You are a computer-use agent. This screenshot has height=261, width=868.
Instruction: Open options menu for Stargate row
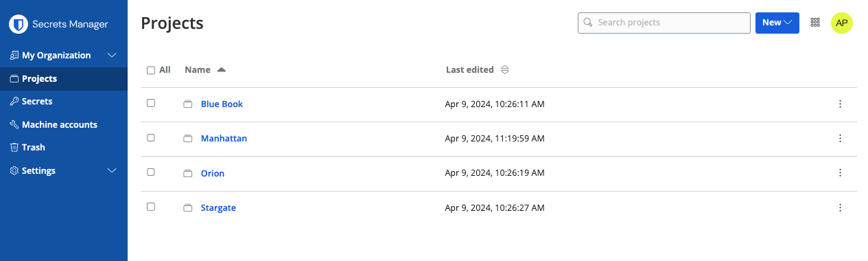pyautogui.click(x=840, y=207)
